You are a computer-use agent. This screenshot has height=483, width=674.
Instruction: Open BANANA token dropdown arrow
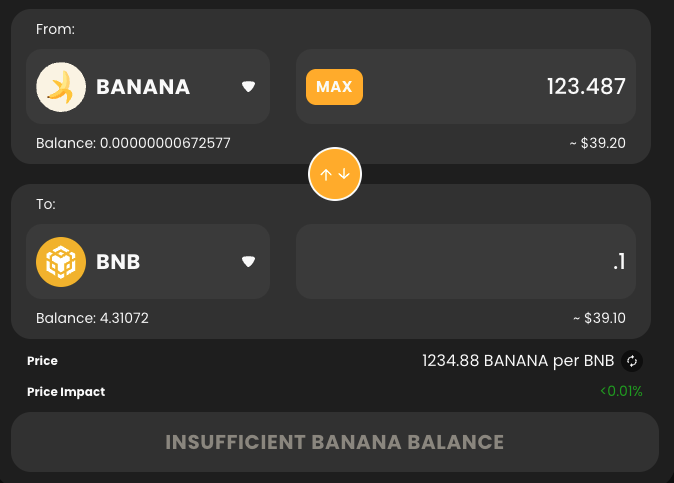248,87
